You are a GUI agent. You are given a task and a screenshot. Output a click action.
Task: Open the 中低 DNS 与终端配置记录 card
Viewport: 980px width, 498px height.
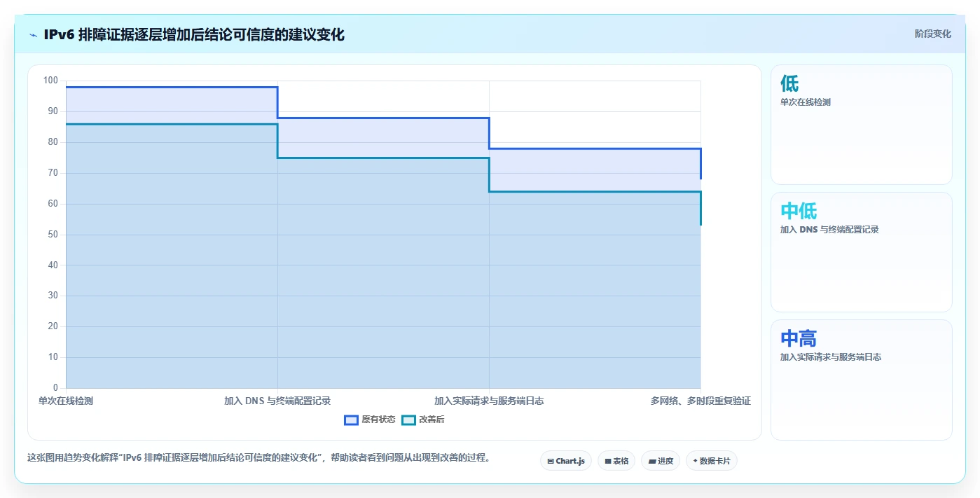[862, 252]
